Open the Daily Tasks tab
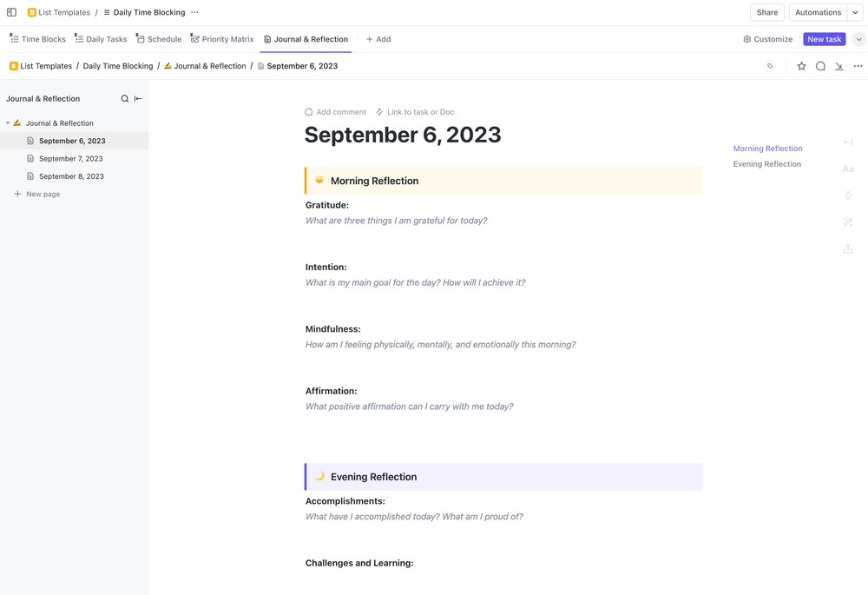Screen dimensions: 868x595 (x=101, y=39)
